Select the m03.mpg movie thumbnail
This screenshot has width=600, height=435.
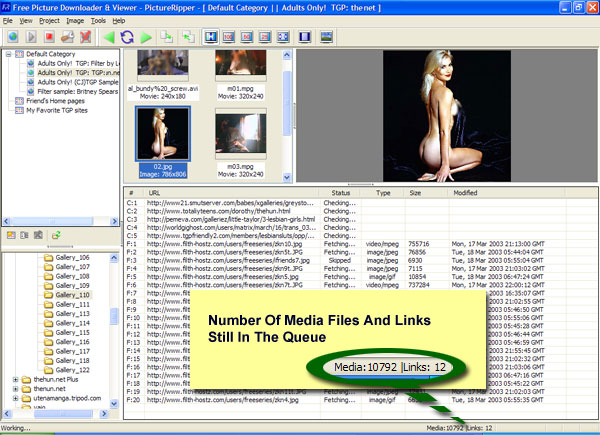tap(241, 134)
